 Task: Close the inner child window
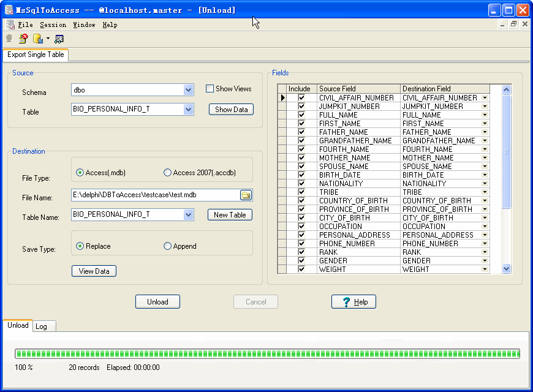tap(525, 24)
